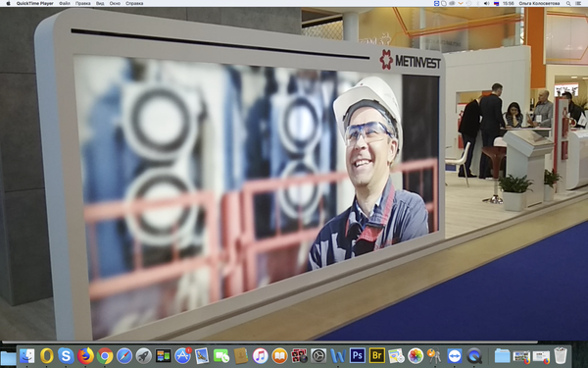Image resolution: width=588 pixels, height=368 pixels.
Task: Launch Photos app from the dock
Action: pyautogui.click(x=416, y=355)
